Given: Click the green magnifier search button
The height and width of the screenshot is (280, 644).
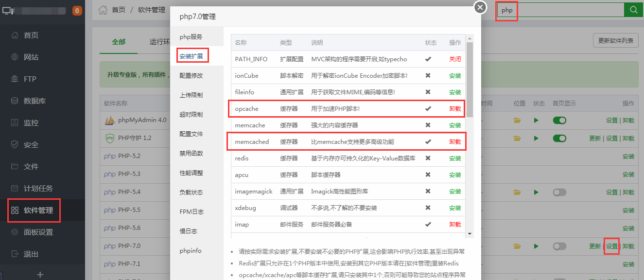Looking at the screenshot, I should coord(633,10).
